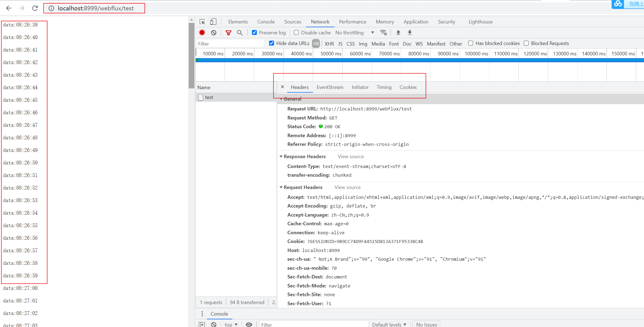Viewport: 644px width, 327px height.
Task: Open network search with magnifier icon
Action: click(240, 33)
